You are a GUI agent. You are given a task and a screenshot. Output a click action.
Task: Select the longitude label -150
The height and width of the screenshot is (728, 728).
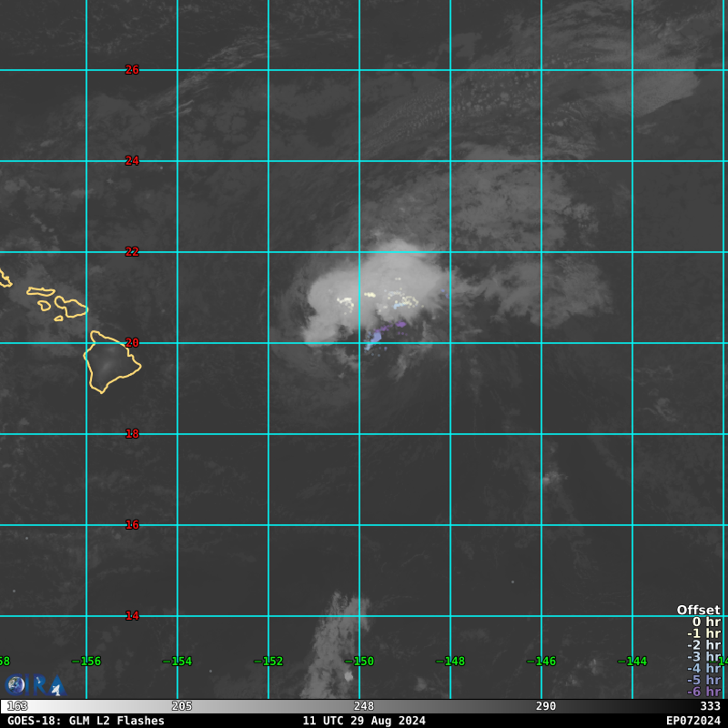pos(359,662)
